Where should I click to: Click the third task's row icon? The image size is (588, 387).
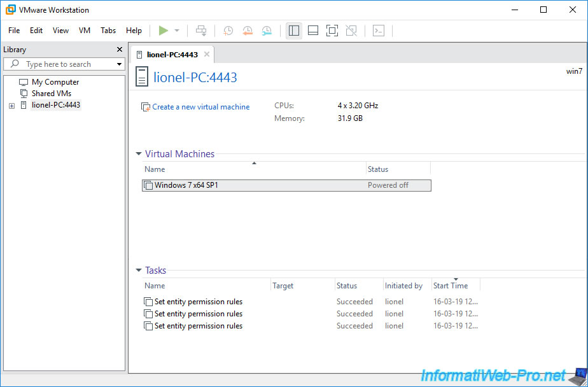pos(148,326)
